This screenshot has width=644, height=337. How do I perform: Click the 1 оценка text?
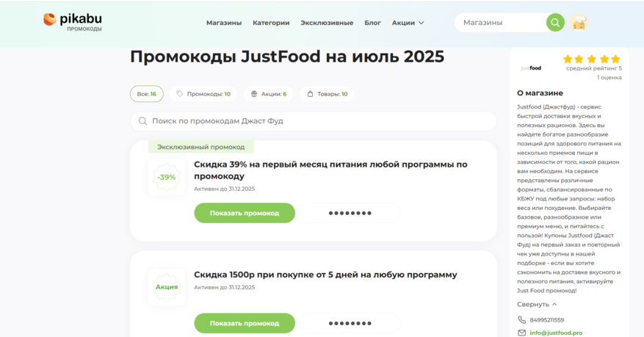click(x=609, y=78)
